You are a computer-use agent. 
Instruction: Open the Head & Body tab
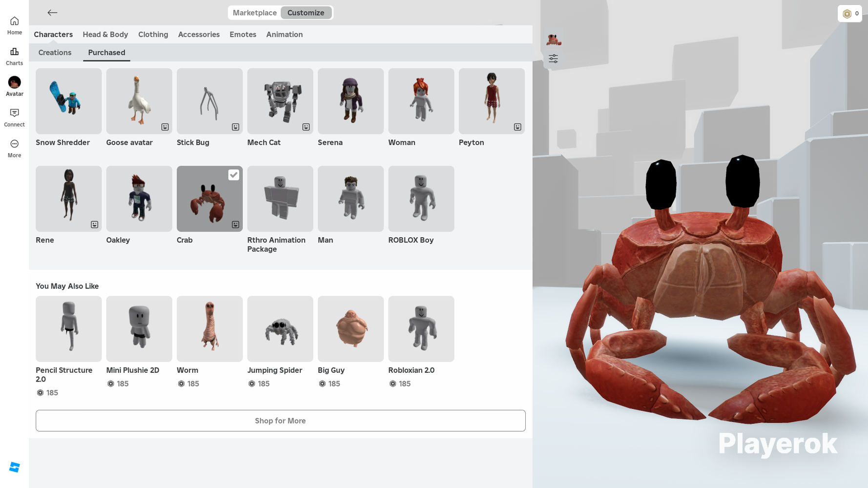(105, 35)
